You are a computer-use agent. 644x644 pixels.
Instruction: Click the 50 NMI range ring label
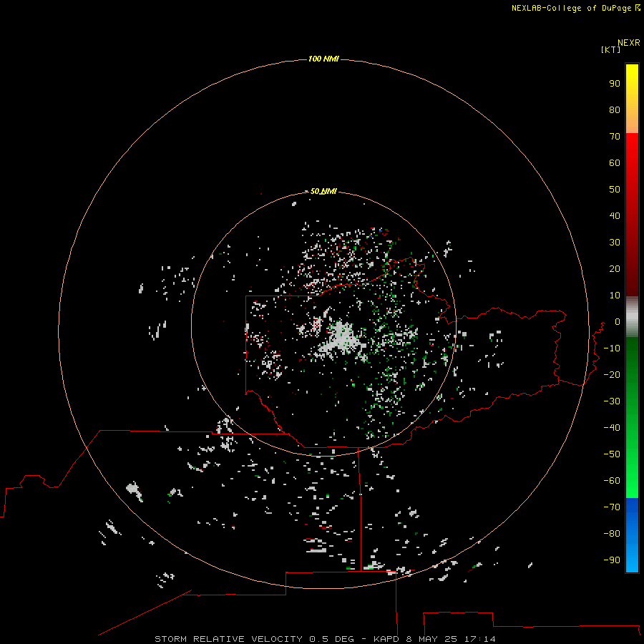[323, 191]
